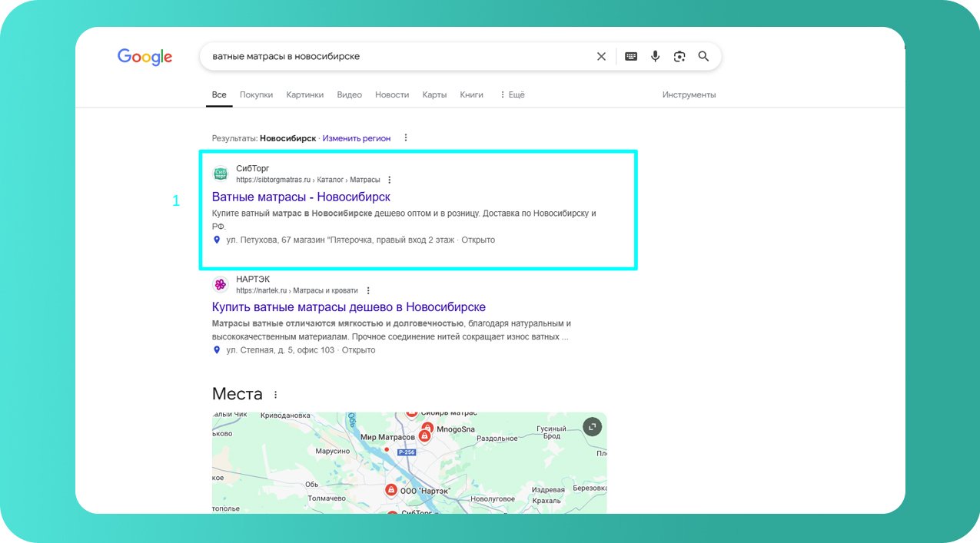Select the Мир Матрасов map label
The width and height of the screenshot is (980, 543).
387,437
